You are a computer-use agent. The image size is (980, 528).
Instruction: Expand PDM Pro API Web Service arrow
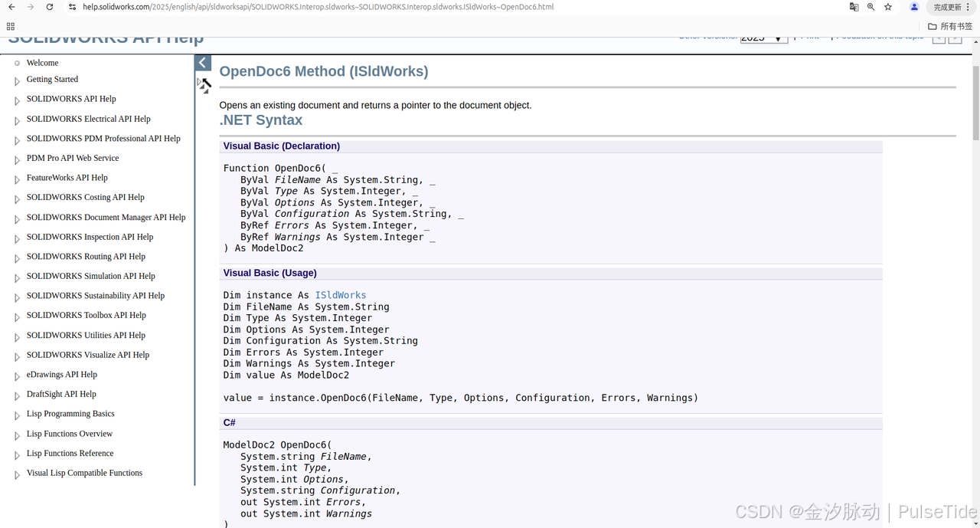pyautogui.click(x=17, y=159)
